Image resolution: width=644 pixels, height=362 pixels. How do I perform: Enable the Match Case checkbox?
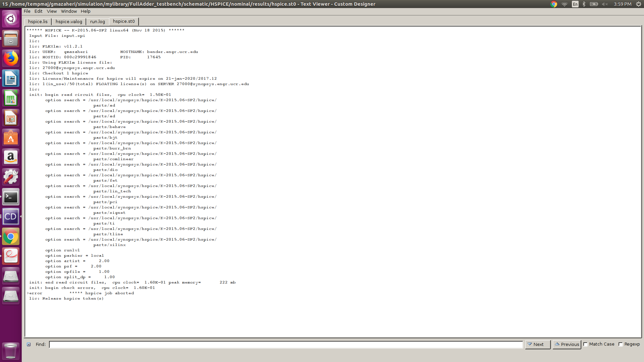[x=585, y=344]
